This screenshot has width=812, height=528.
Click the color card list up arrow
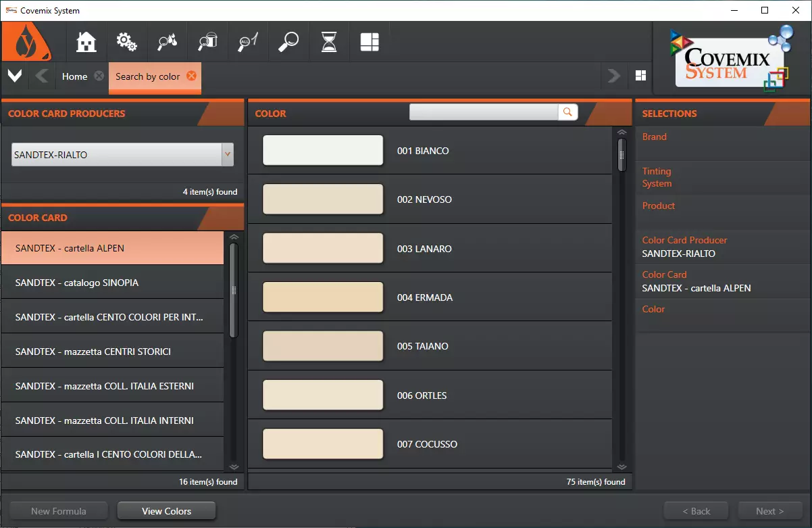tap(234, 237)
